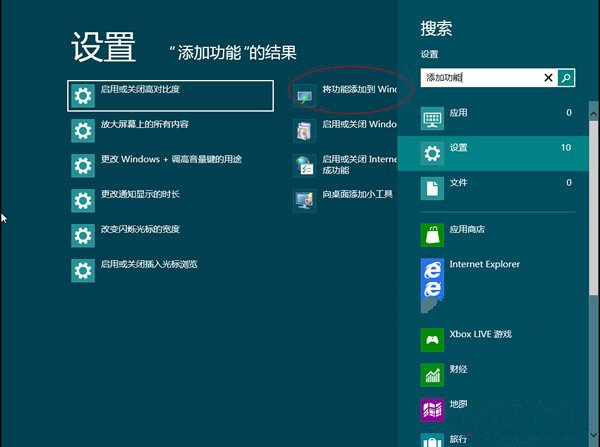This screenshot has width=600, height=447.
Task: Open result 更改通知显示的时长
Action: coord(140,194)
